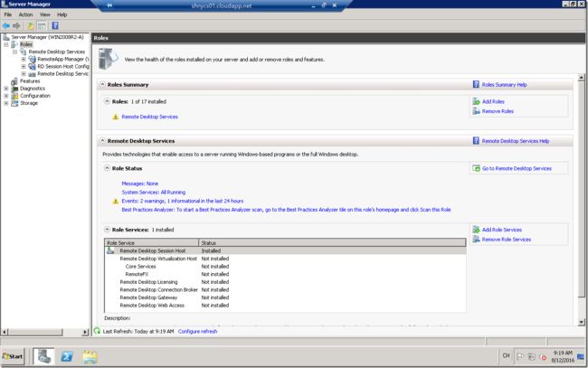The width and height of the screenshot is (588, 368).
Task: Collapse Remote Desktop Services tree node
Action: point(14,52)
